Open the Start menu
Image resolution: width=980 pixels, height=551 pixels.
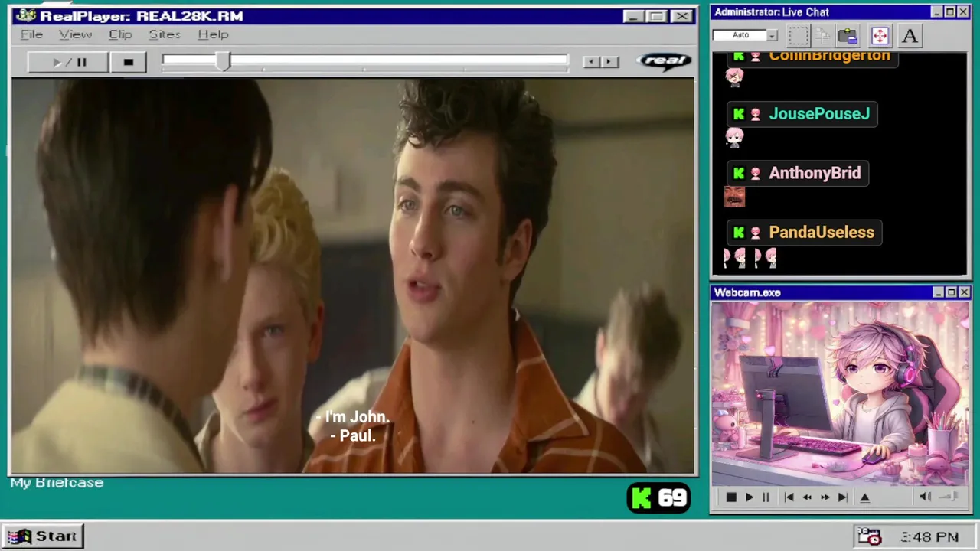pos(43,536)
